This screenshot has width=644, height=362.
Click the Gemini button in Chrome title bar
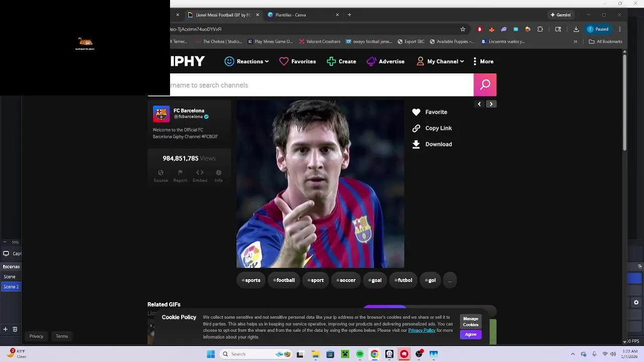[x=560, y=15]
